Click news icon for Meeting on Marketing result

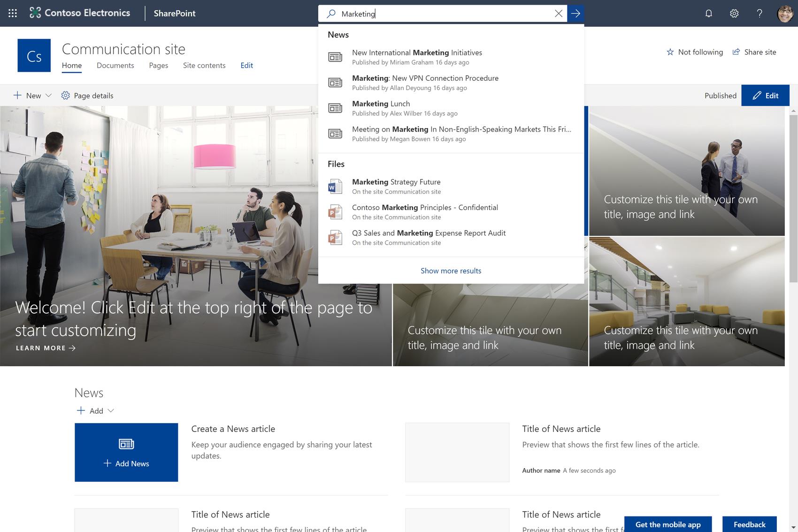[335, 133]
